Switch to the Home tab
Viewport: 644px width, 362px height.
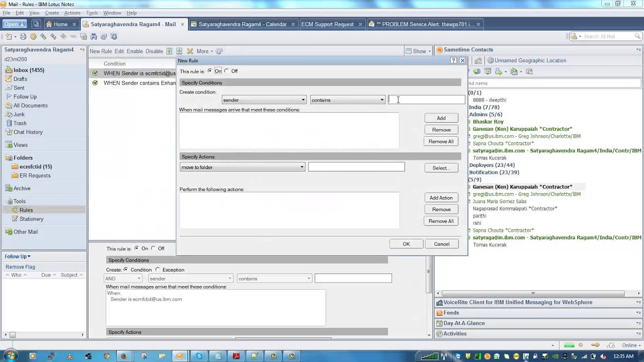point(60,24)
